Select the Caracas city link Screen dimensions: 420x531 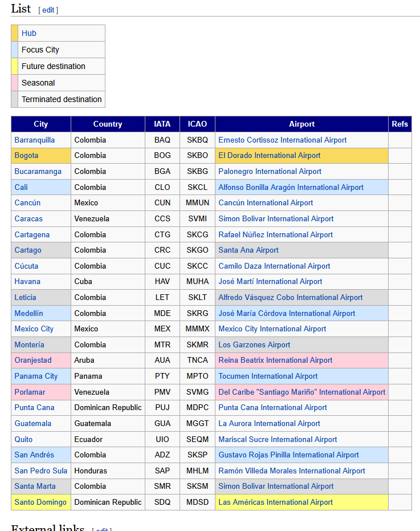click(28, 218)
